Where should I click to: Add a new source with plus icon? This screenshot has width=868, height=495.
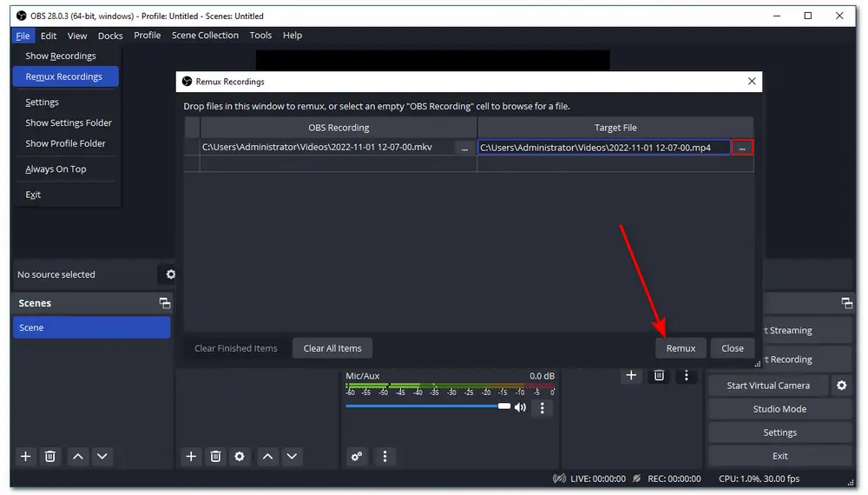tap(191, 456)
